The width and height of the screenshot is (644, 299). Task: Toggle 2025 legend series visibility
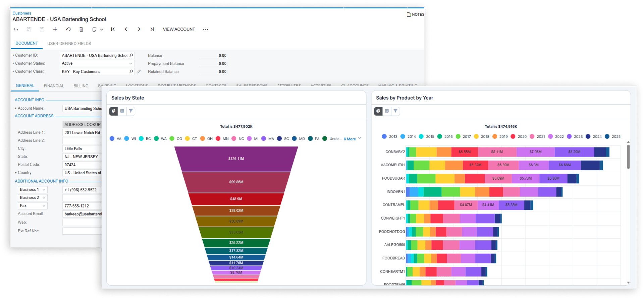tap(612, 136)
